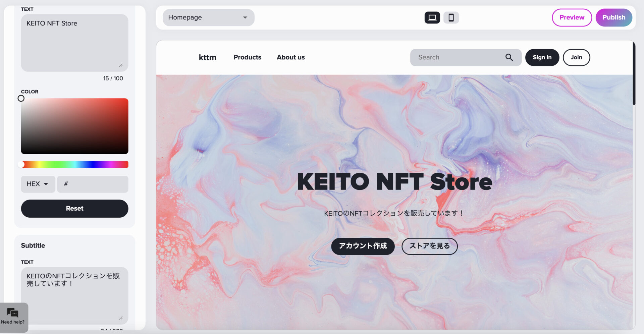This screenshot has height=334, width=644.
Task: Switch to desktop preview mode icon
Action: click(x=432, y=17)
